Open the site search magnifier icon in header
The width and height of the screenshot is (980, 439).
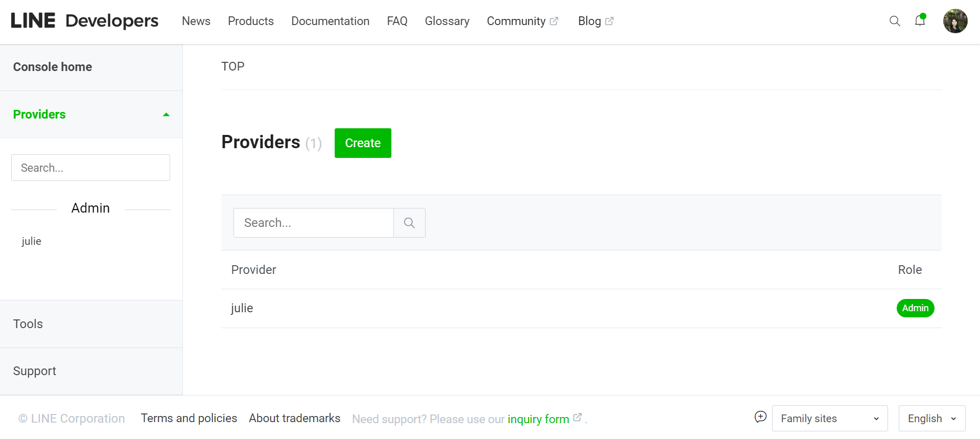click(894, 21)
